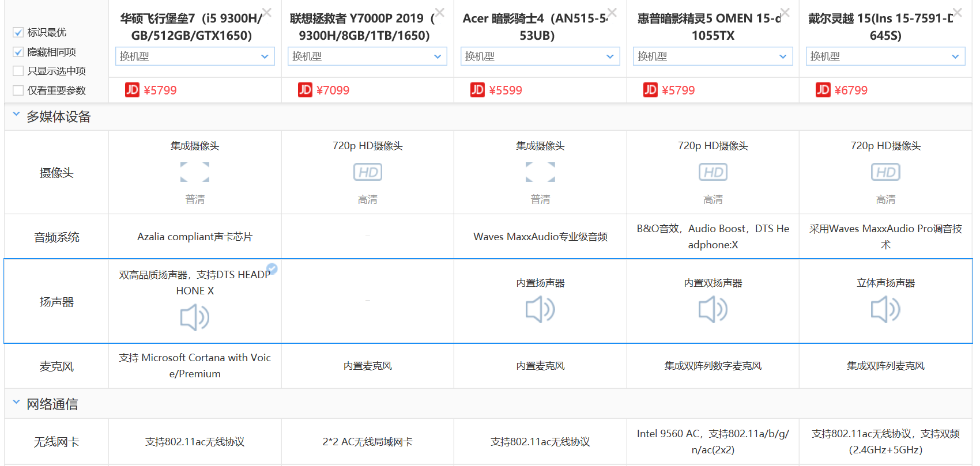This screenshot has height=466, width=980.
Task: Click 内置麦克风 in the Acer column
Action: [x=540, y=366]
